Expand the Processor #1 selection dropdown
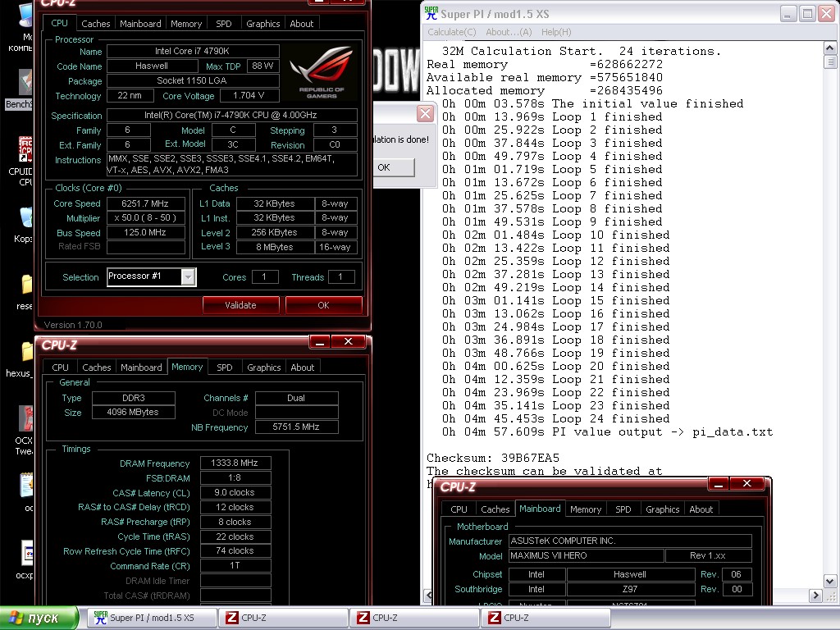840x630 pixels. pos(188,277)
